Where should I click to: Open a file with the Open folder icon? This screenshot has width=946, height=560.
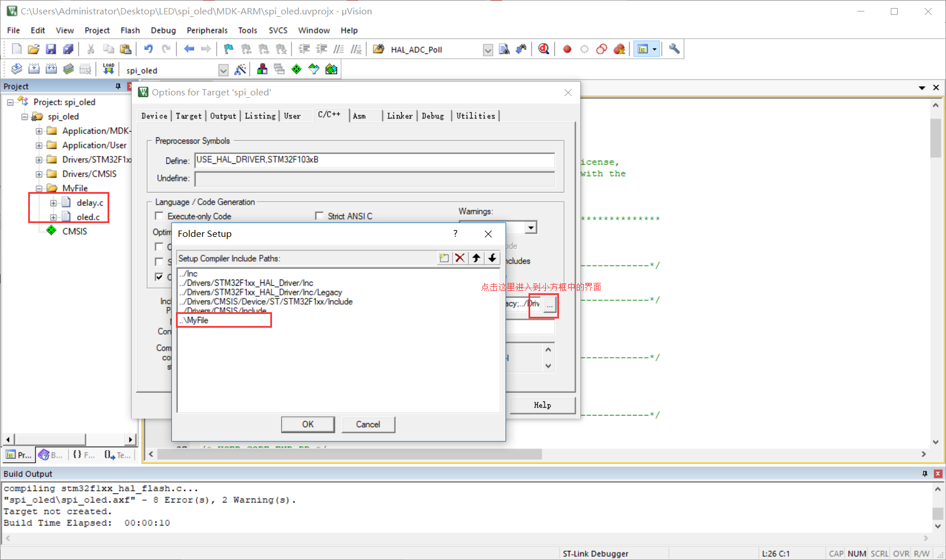point(33,49)
